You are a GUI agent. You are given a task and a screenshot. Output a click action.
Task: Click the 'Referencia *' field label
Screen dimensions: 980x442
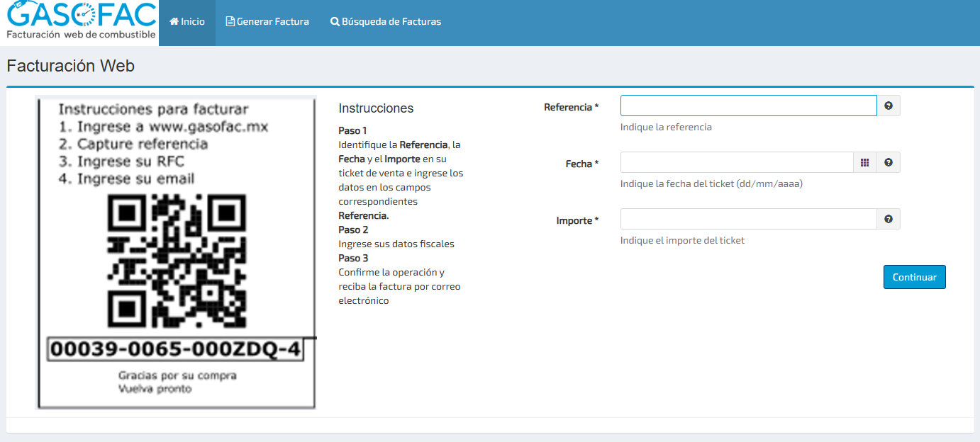point(572,108)
